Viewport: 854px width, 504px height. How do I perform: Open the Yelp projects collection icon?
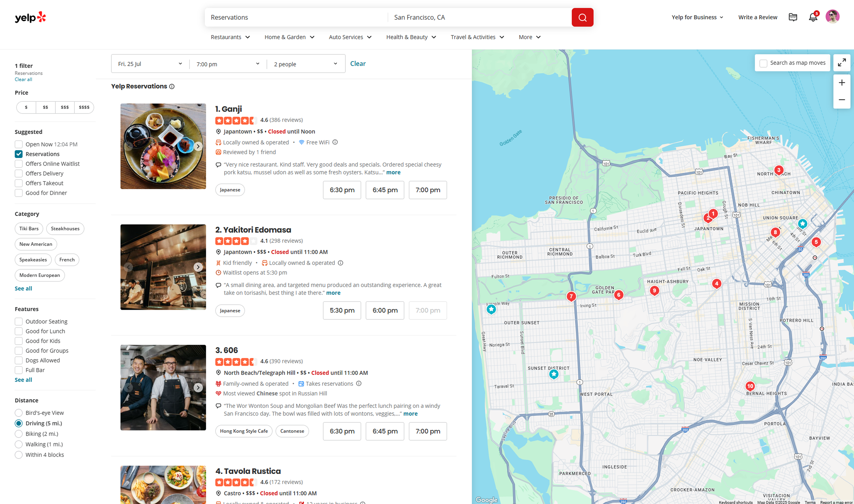(793, 17)
